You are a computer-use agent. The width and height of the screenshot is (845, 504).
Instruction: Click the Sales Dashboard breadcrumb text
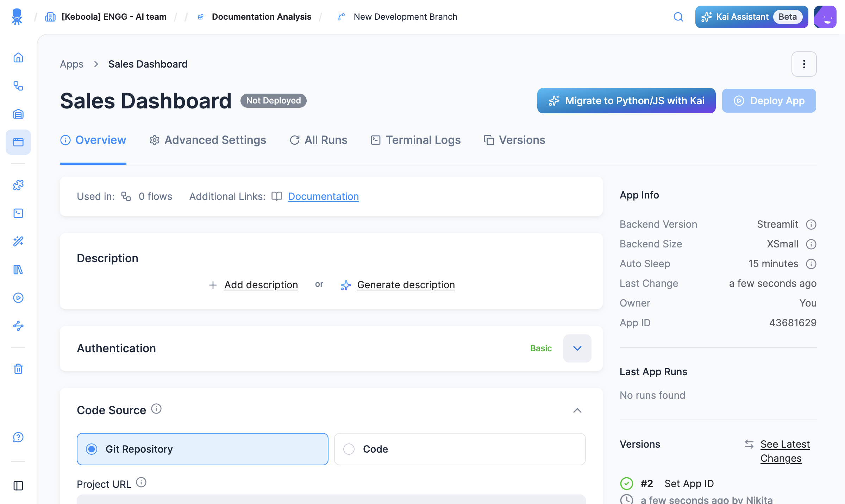[x=148, y=64]
